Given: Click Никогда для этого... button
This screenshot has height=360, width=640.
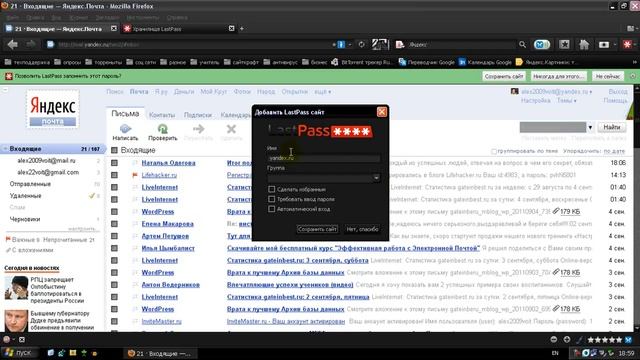Looking at the screenshot, I should pyautogui.click(x=558, y=76).
